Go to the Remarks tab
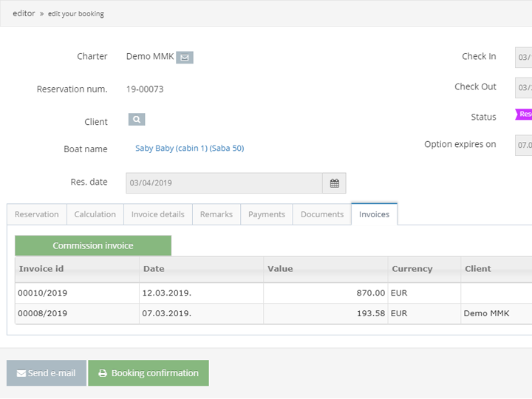 pos(216,214)
